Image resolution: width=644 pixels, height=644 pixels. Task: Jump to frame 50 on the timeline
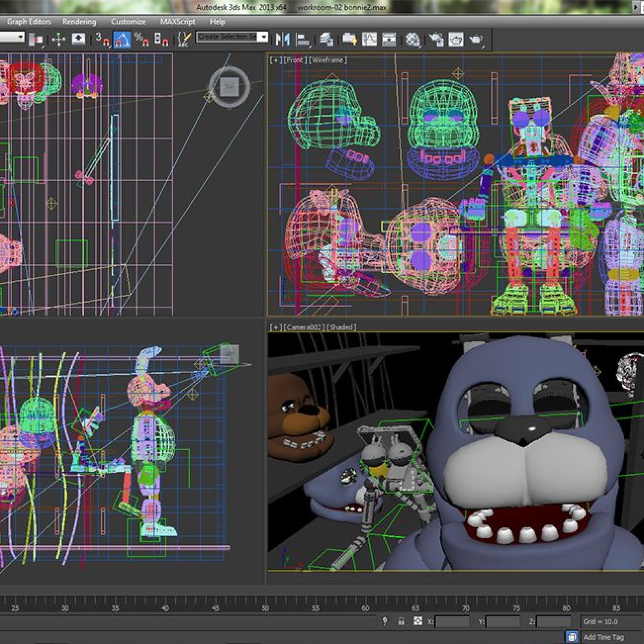pyautogui.click(x=265, y=608)
